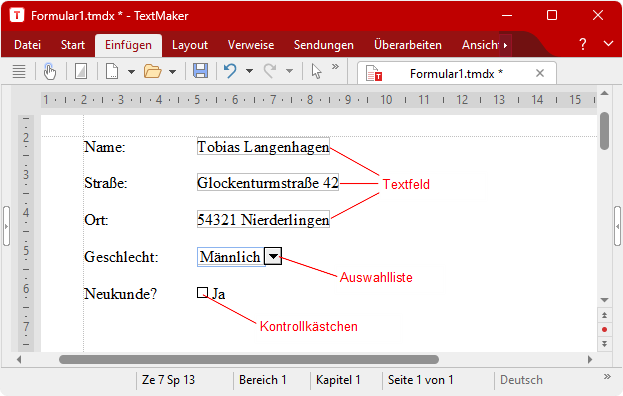Save document with floppy disk icon

click(200, 71)
